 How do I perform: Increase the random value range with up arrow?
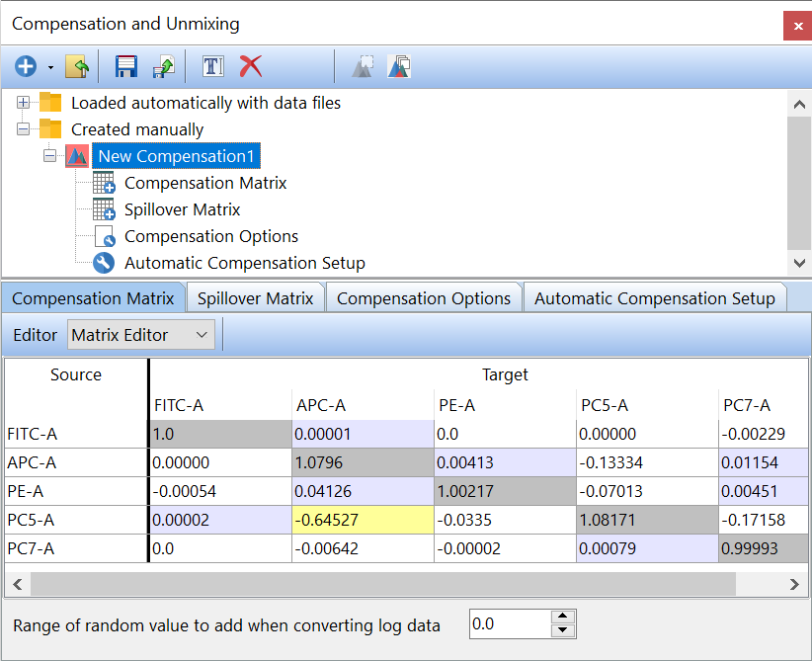pos(563,618)
